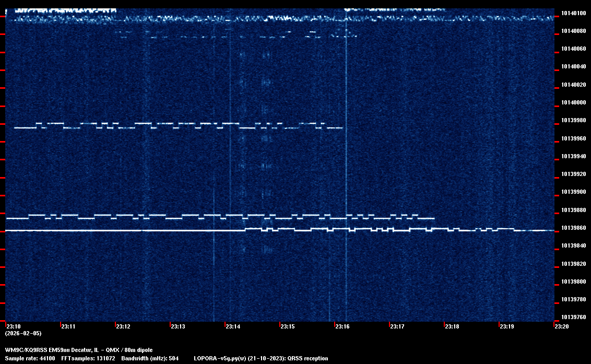Viewport: 591px width, 364px height.
Task: Select the 23:20 time marker
Action: (561, 327)
